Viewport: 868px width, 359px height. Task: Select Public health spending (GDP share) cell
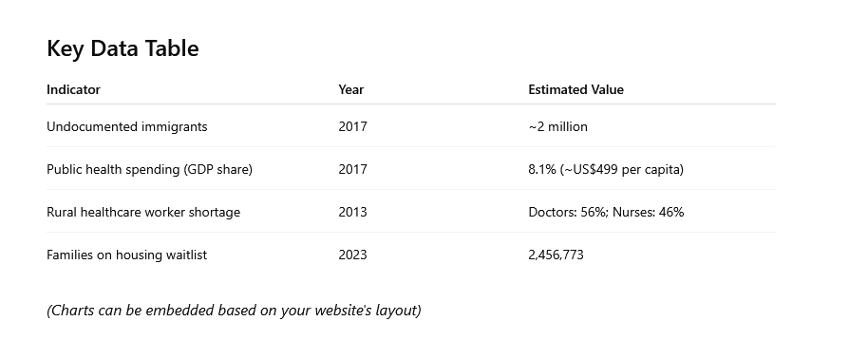pos(149,169)
